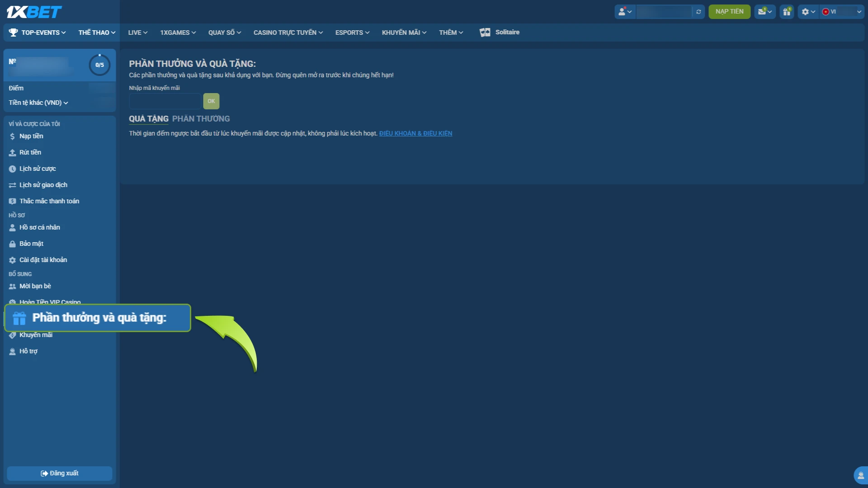Open the VI language selector
This screenshot has height=488, width=868.
(x=842, y=12)
